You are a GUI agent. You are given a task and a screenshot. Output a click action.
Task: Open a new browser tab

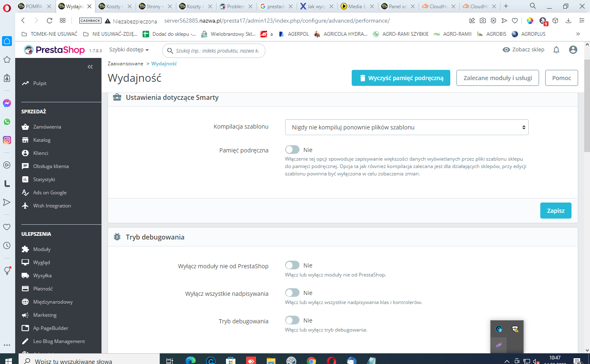(506, 6)
